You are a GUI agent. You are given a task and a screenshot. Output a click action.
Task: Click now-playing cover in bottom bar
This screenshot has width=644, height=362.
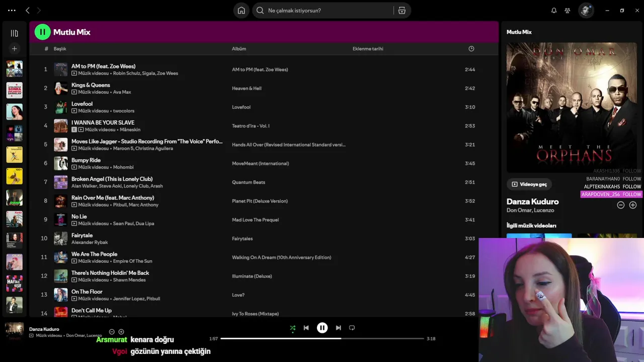(x=14, y=331)
